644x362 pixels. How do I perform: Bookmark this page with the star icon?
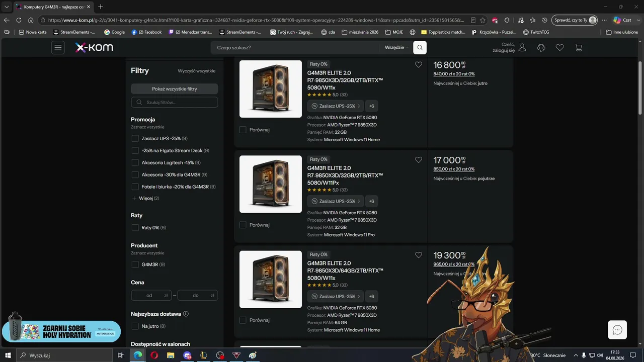tap(482, 20)
